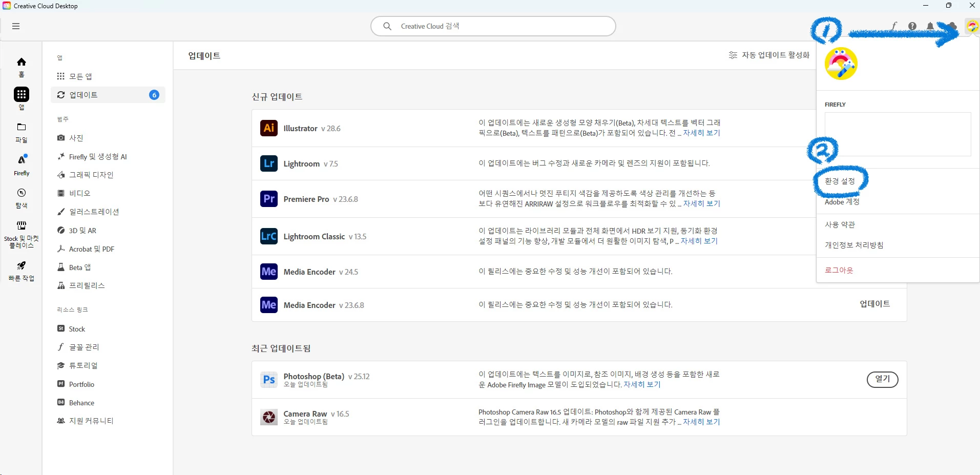Open notifications bell

pos(930,26)
